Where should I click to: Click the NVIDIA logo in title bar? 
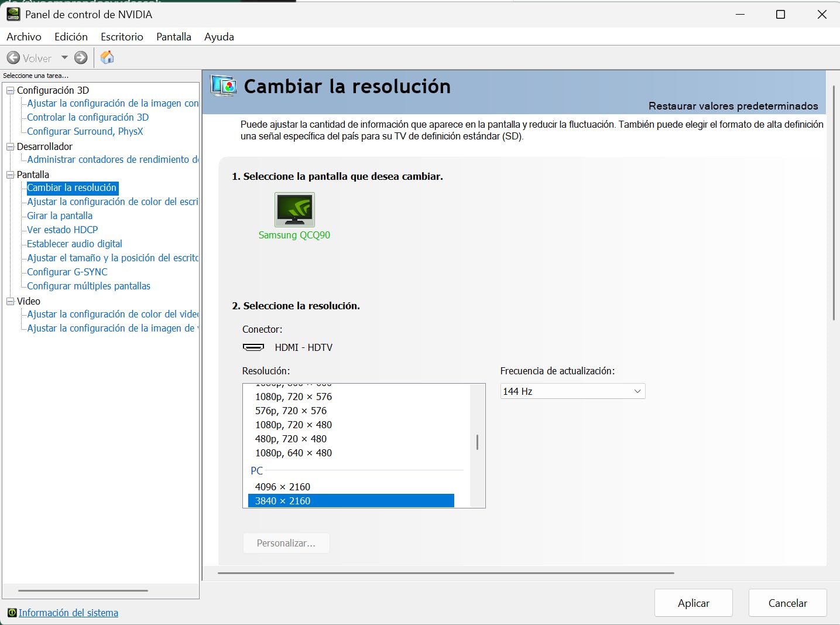tap(13, 14)
